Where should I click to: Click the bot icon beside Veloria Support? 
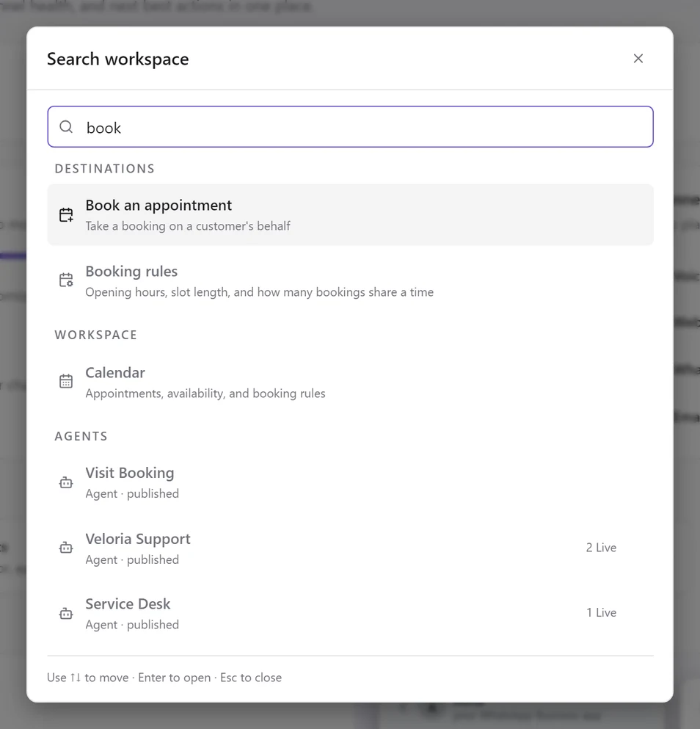[x=66, y=548]
